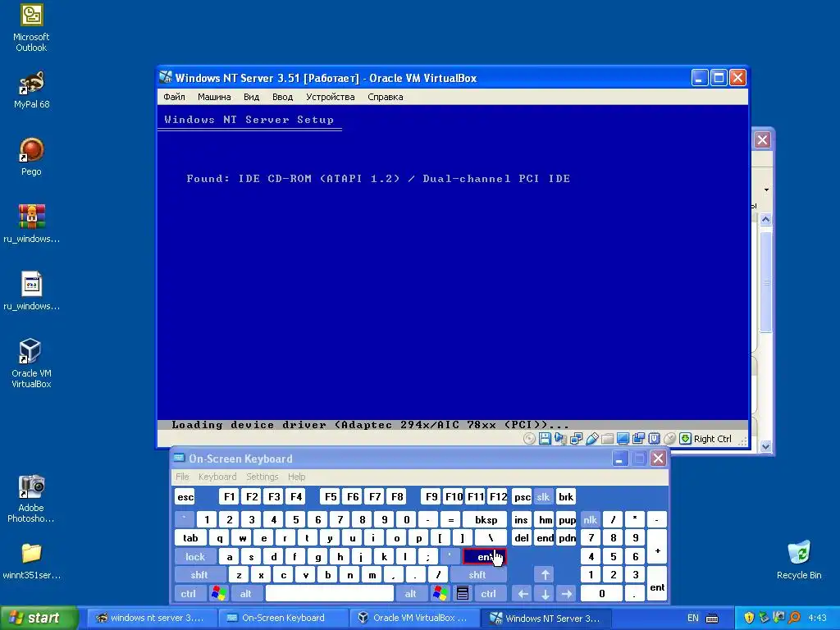Toggle the left alt key
The height and width of the screenshot is (630, 840).
pyautogui.click(x=246, y=594)
